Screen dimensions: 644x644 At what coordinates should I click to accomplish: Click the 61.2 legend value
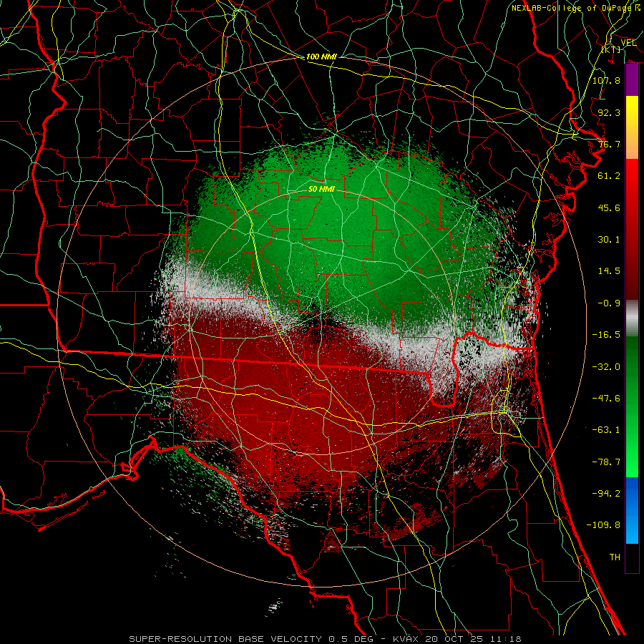click(x=609, y=176)
